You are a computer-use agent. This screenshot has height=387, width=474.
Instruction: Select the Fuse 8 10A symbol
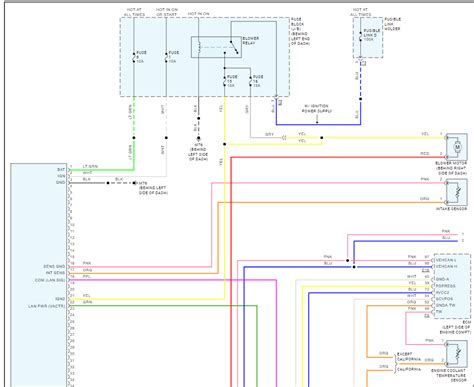pyautogui.click(x=134, y=57)
